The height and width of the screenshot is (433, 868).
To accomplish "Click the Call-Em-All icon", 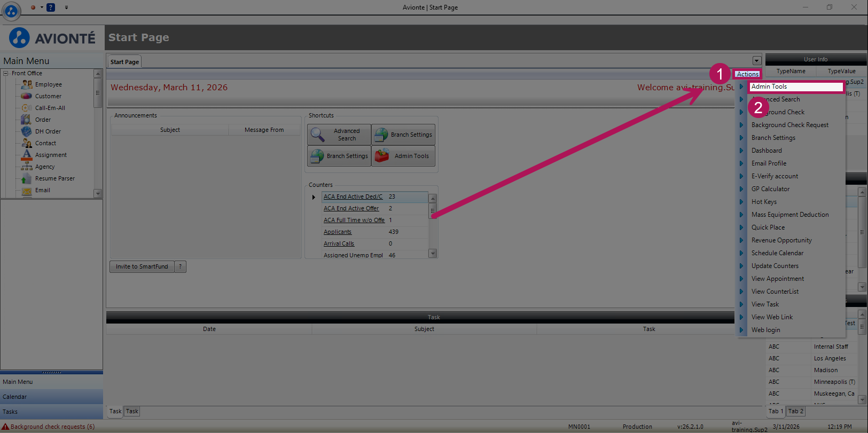I will coord(27,108).
